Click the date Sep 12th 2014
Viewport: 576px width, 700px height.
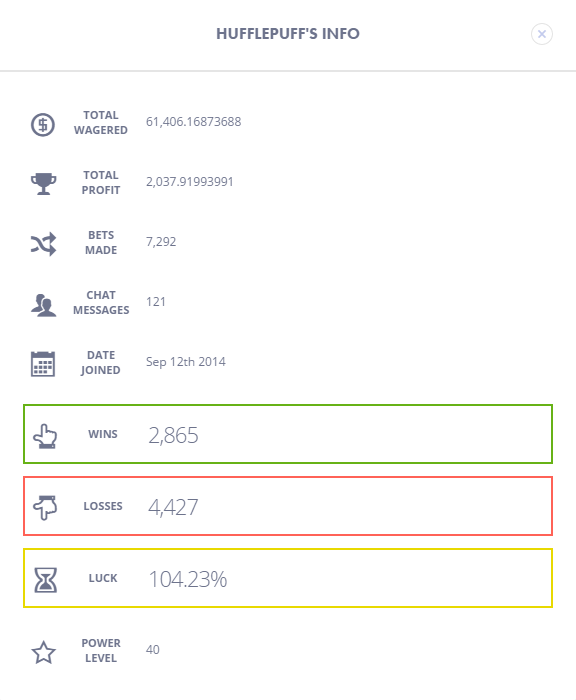pyautogui.click(x=185, y=362)
